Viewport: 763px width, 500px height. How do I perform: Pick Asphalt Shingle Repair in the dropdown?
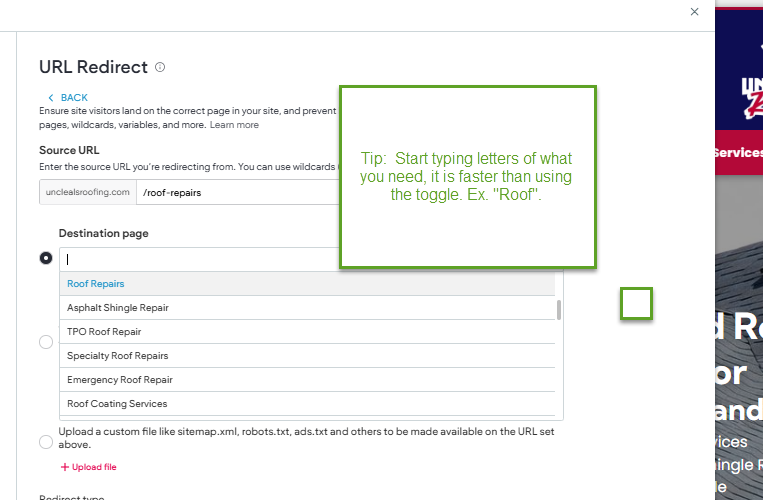click(x=118, y=308)
